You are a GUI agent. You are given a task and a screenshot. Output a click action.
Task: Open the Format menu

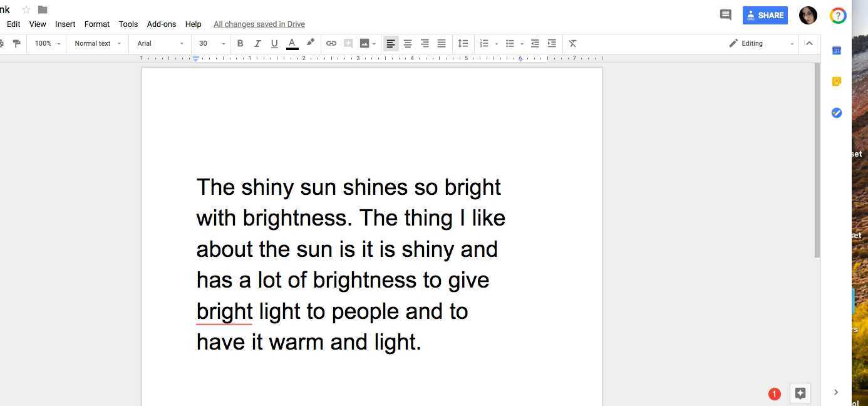tap(96, 24)
